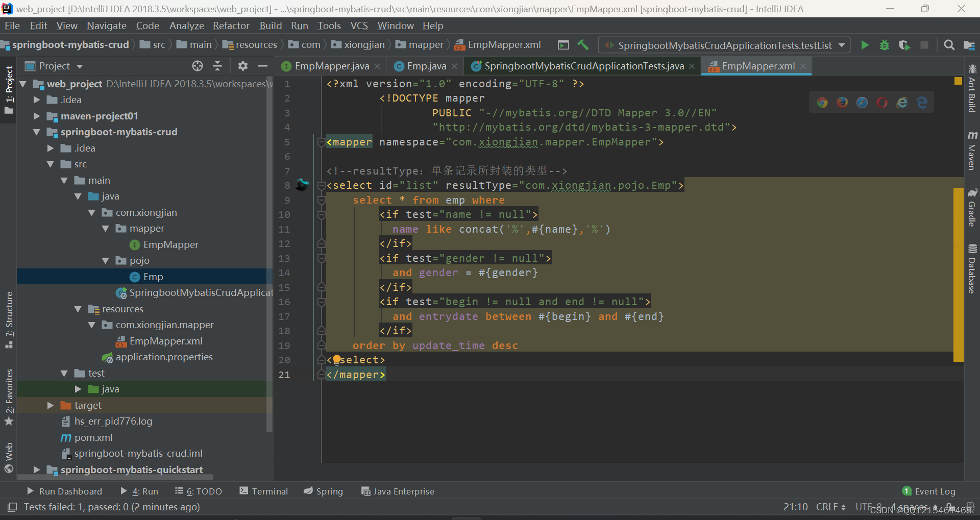Open the Maven tool window
Viewport: 980px width, 520px height.
972,150
